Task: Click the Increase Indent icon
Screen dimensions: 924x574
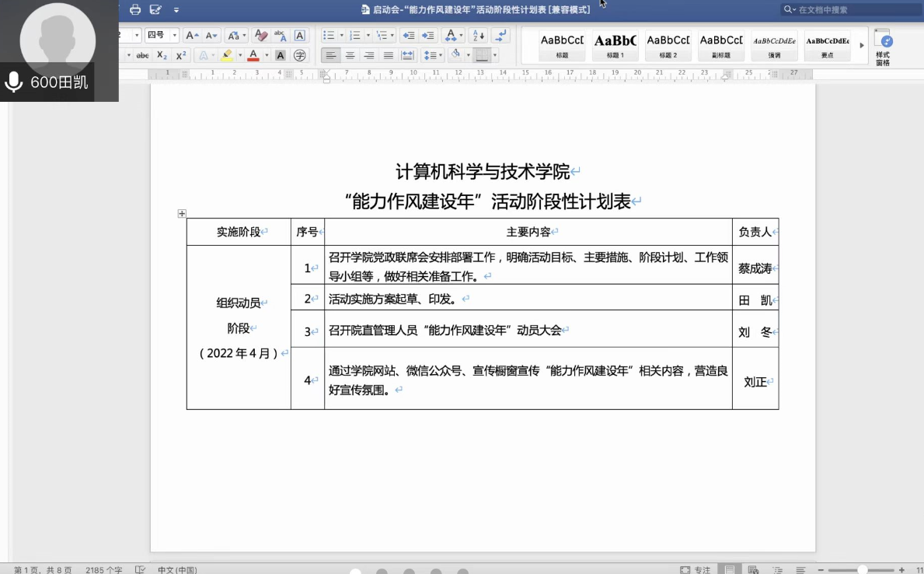Action: 427,36
